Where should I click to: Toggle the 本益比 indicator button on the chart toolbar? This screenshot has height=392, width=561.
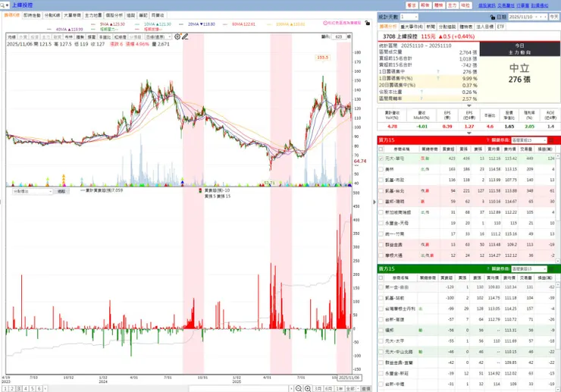(105, 37)
